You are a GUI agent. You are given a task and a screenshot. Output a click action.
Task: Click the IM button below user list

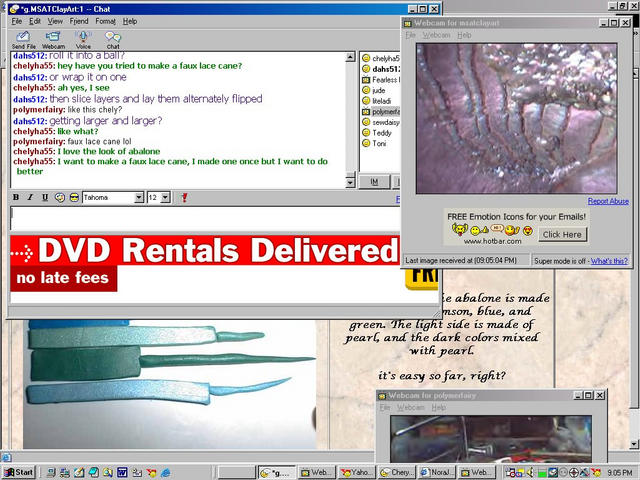tap(374, 182)
